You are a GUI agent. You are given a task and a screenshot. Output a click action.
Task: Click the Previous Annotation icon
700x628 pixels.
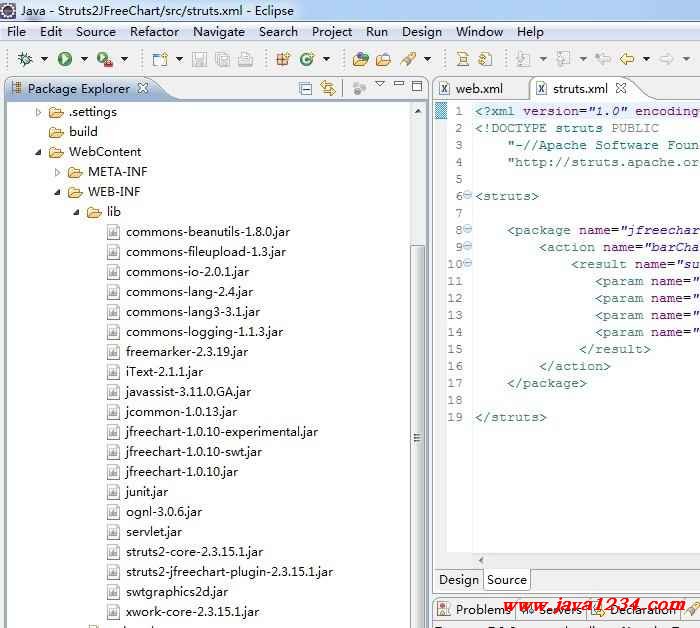tap(563, 59)
